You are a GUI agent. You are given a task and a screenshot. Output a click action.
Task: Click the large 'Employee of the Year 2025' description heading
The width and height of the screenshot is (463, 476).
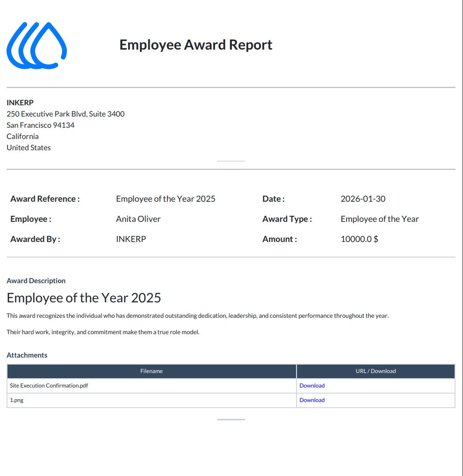click(84, 298)
